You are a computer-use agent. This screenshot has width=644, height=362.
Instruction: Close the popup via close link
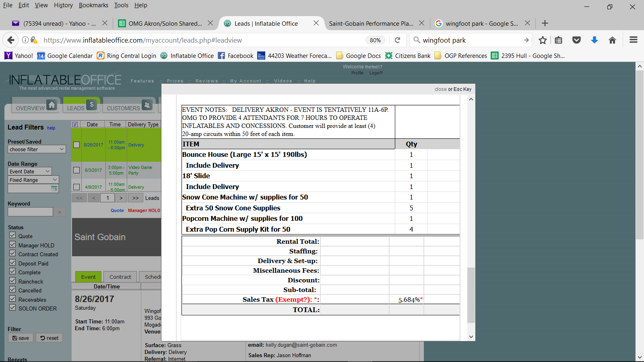point(440,89)
